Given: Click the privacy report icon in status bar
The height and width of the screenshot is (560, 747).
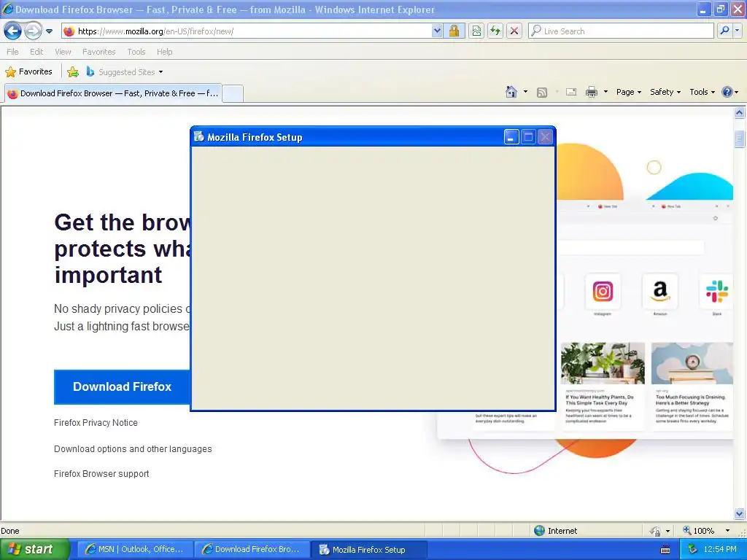Looking at the screenshot, I should pyautogui.click(x=656, y=531).
